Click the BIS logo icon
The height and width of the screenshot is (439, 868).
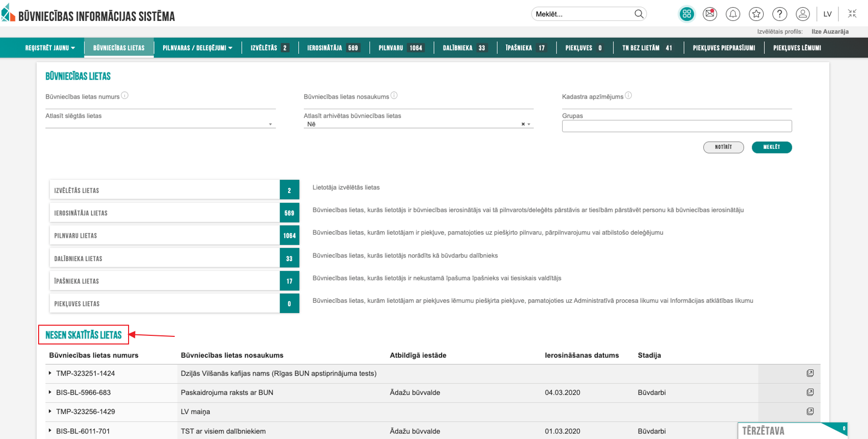[x=8, y=12]
